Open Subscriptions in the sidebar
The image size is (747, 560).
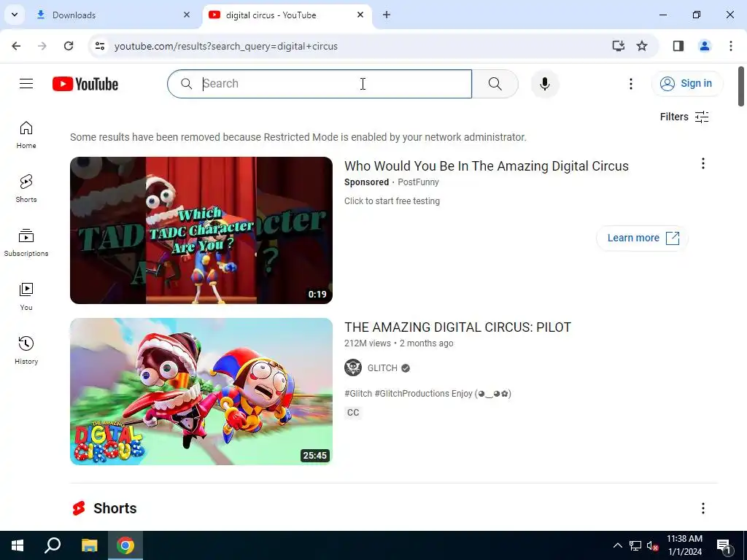click(x=26, y=242)
